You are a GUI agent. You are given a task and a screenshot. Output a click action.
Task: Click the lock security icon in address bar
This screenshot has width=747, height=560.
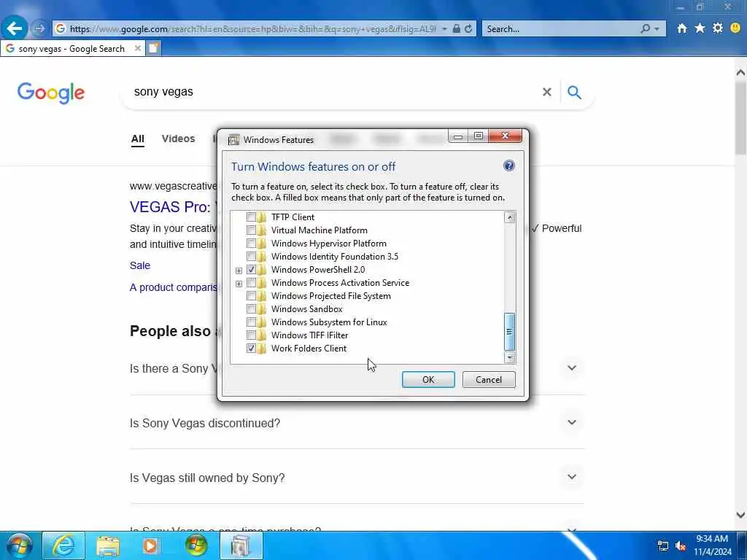[x=457, y=28]
